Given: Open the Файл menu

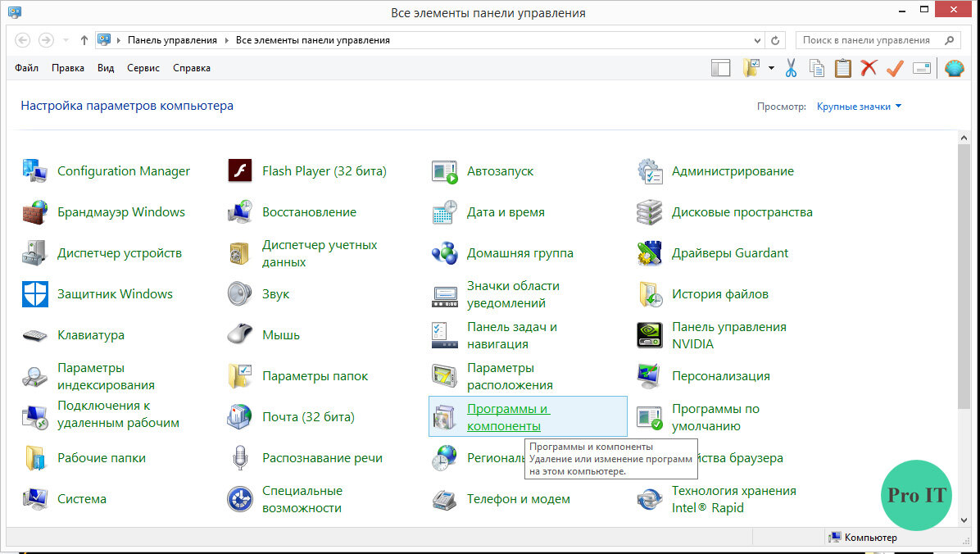Looking at the screenshot, I should click(x=26, y=67).
